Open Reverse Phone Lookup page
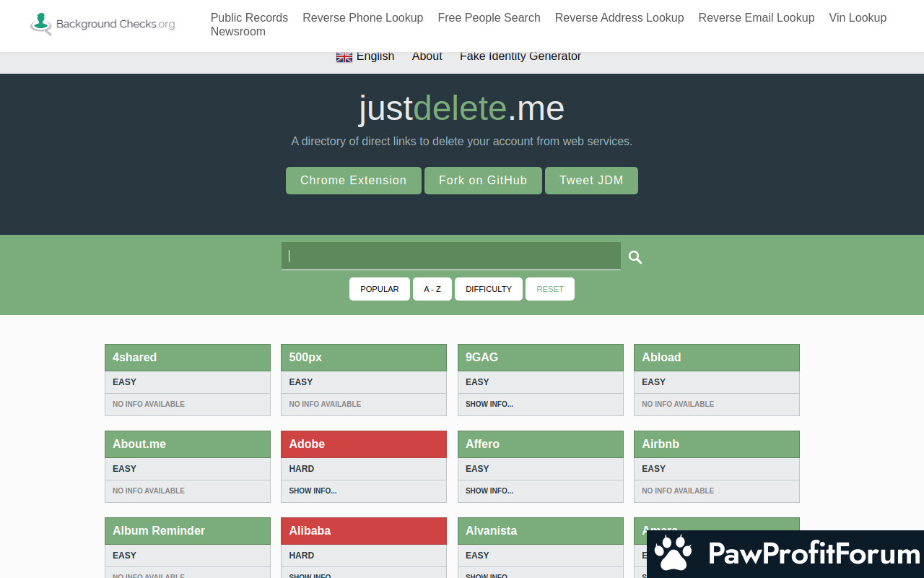 (363, 17)
